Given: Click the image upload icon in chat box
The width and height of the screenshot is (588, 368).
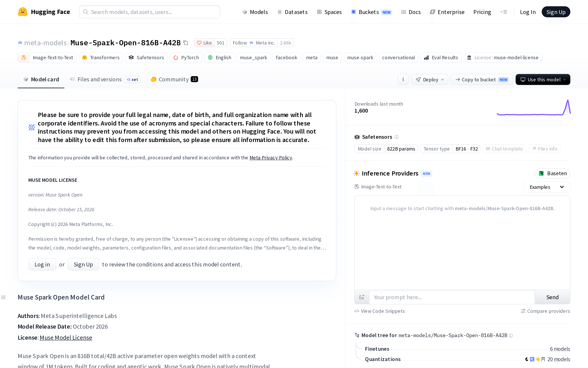Looking at the screenshot, I should pos(362,297).
